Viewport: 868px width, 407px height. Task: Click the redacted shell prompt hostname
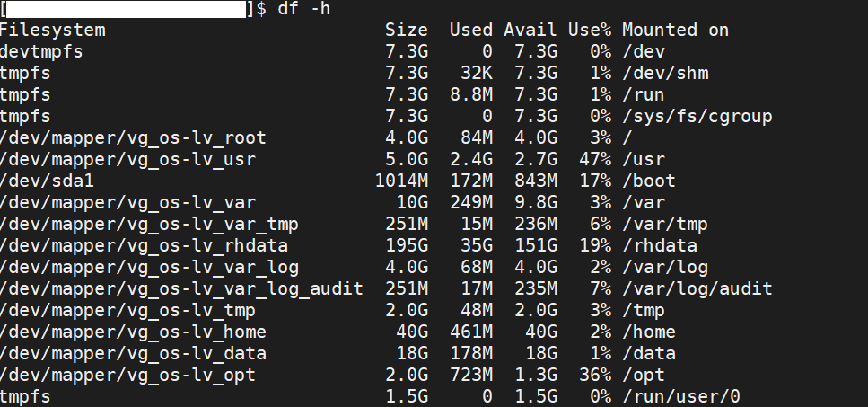click(x=127, y=9)
